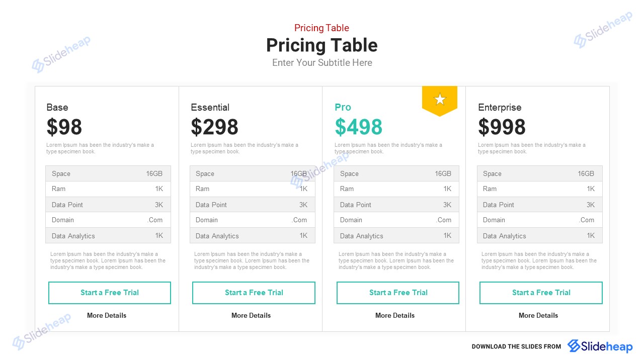This screenshot has height=362, width=644.
Task: View More Details under Pro plan
Action: pyautogui.click(x=395, y=315)
